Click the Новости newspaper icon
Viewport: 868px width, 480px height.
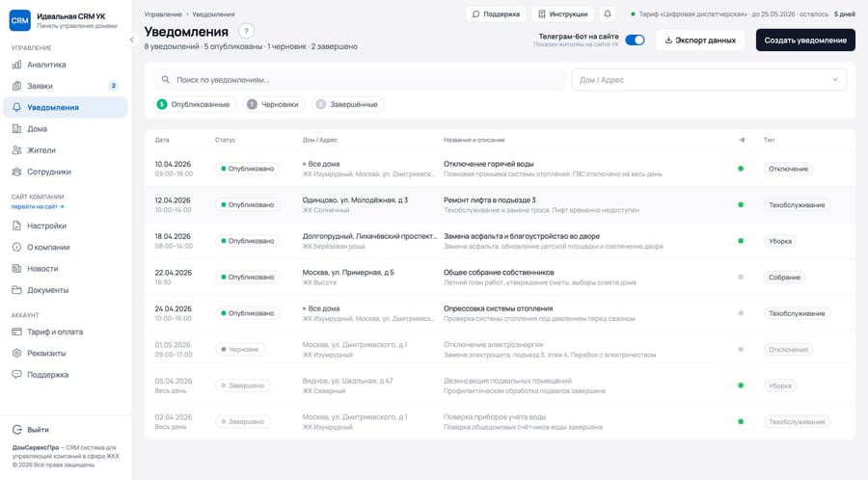pos(16,269)
